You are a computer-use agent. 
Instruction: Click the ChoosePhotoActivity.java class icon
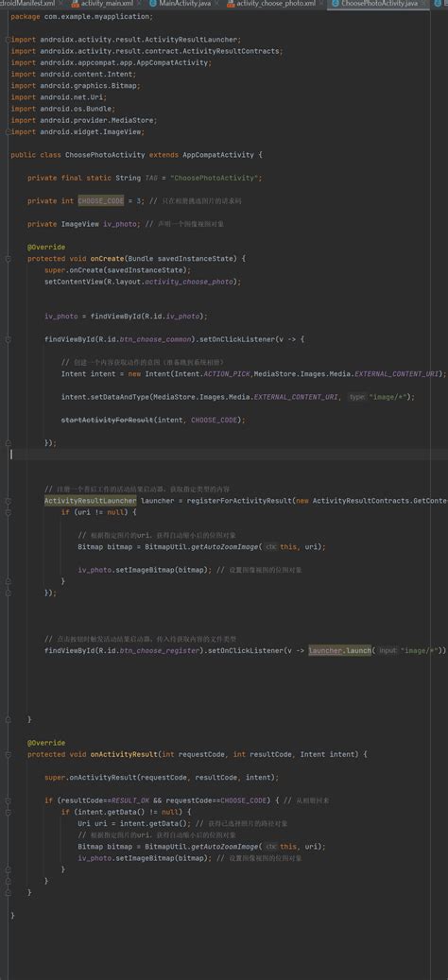[336, 3]
